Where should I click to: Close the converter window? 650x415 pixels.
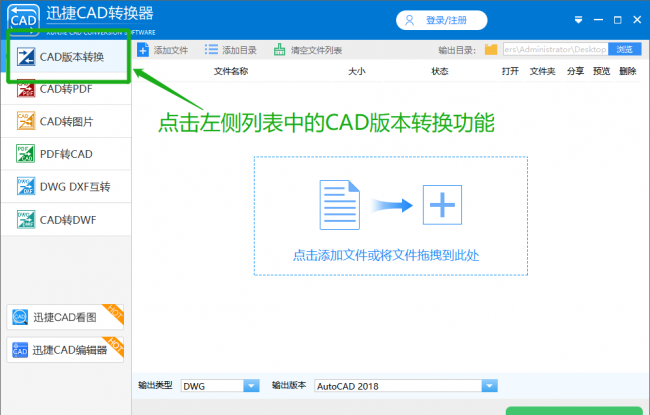tap(637, 20)
